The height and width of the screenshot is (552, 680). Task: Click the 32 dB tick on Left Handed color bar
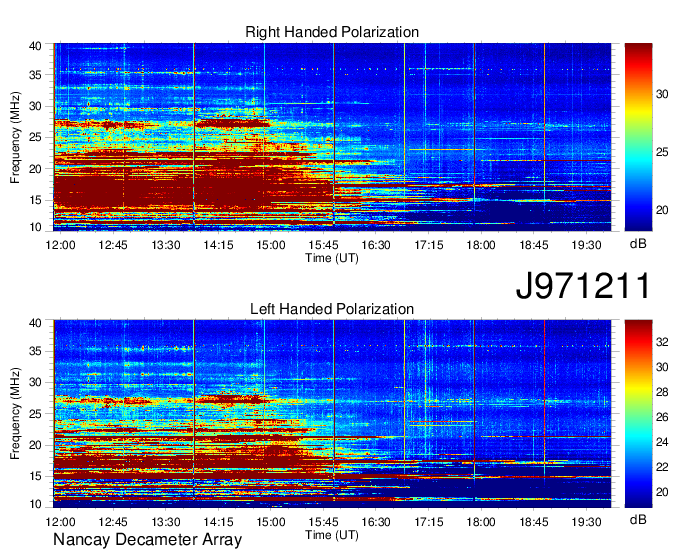[662, 342]
